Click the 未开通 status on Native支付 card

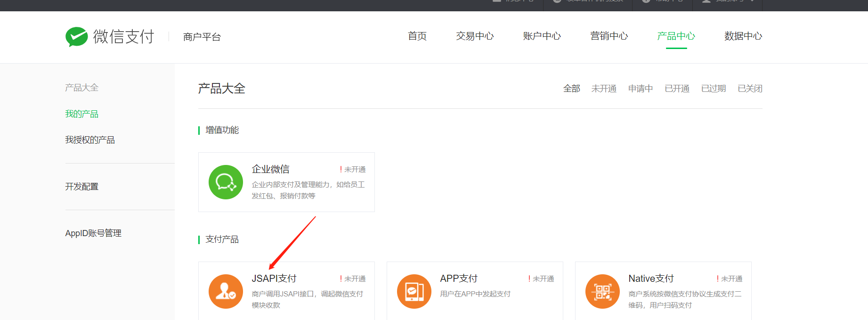point(730,279)
